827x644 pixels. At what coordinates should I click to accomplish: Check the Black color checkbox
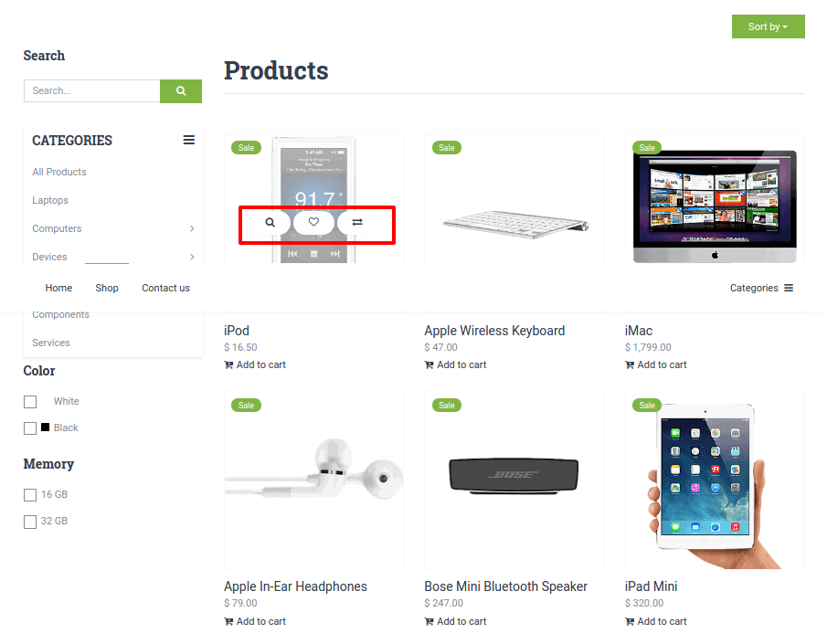point(30,428)
